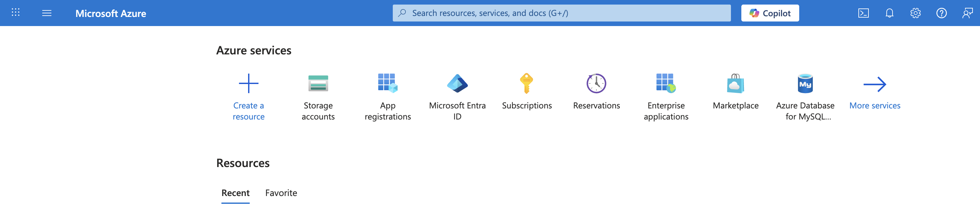The image size is (980, 211).
Task: Open Storage accounts service icon
Action: (x=318, y=83)
